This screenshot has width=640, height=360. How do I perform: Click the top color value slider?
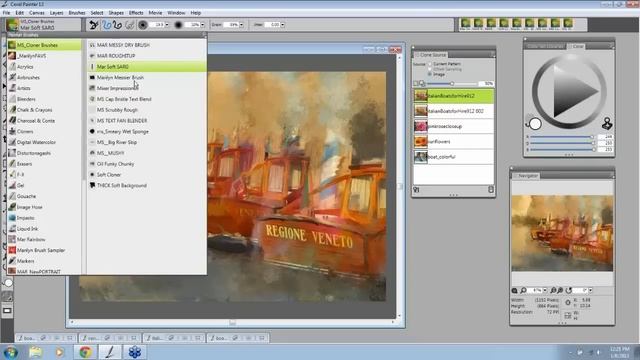562,137
